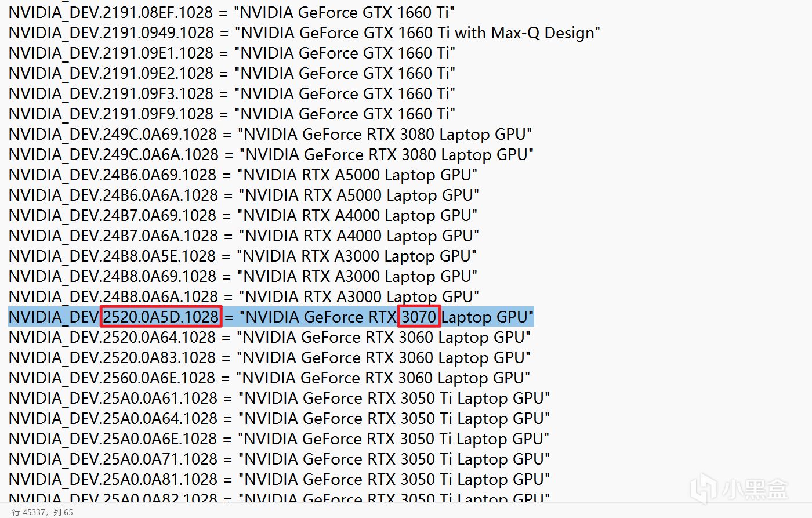Click the red-boxed 2520.0A5D.1028 device ID

pyautogui.click(x=161, y=317)
